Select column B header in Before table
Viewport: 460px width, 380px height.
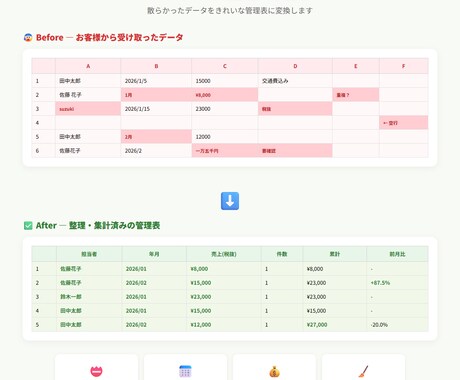tap(156, 66)
